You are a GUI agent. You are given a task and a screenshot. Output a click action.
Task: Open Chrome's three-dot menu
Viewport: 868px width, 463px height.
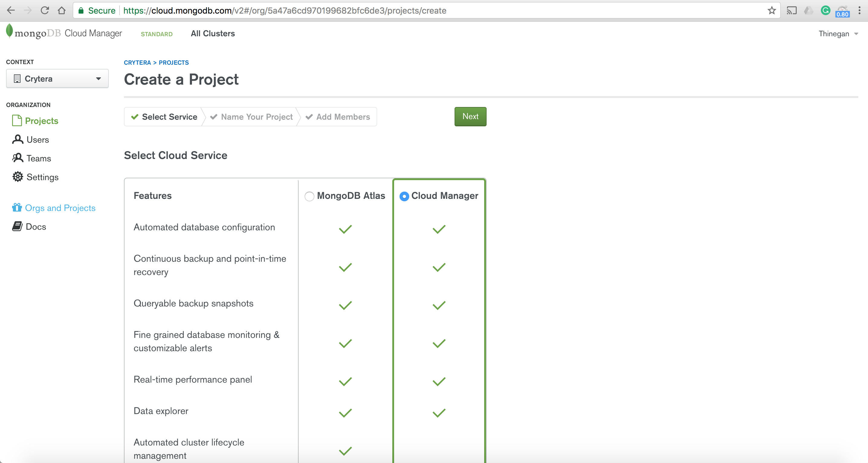pyautogui.click(x=859, y=11)
